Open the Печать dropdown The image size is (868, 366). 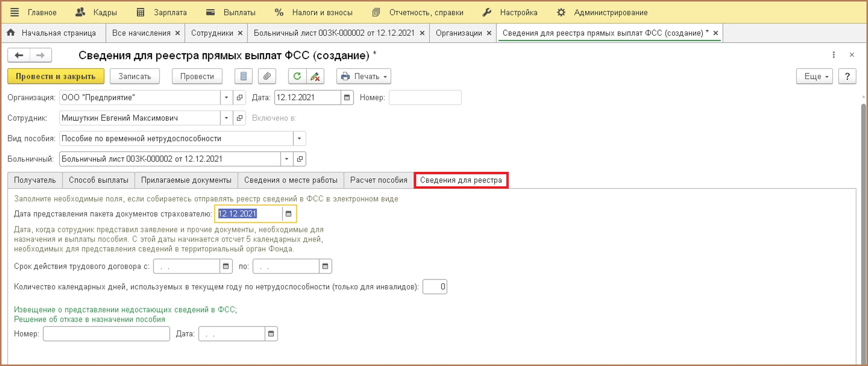coord(363,77)
